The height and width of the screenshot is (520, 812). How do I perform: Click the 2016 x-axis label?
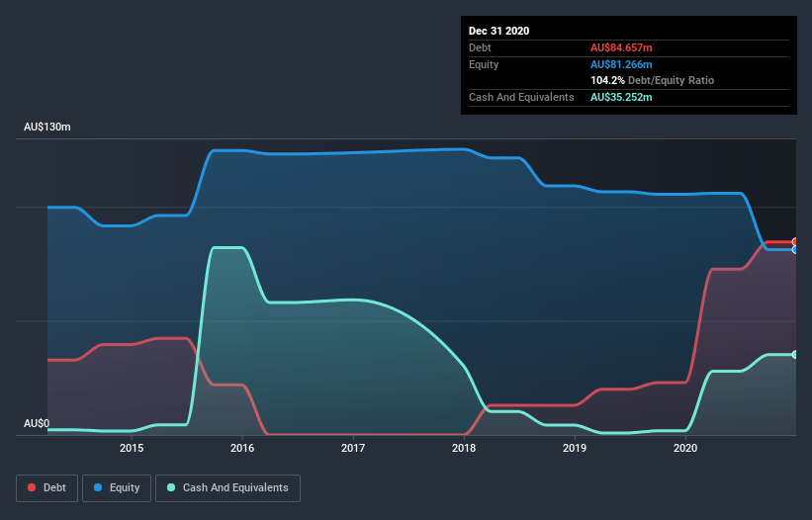click(242, 448)
